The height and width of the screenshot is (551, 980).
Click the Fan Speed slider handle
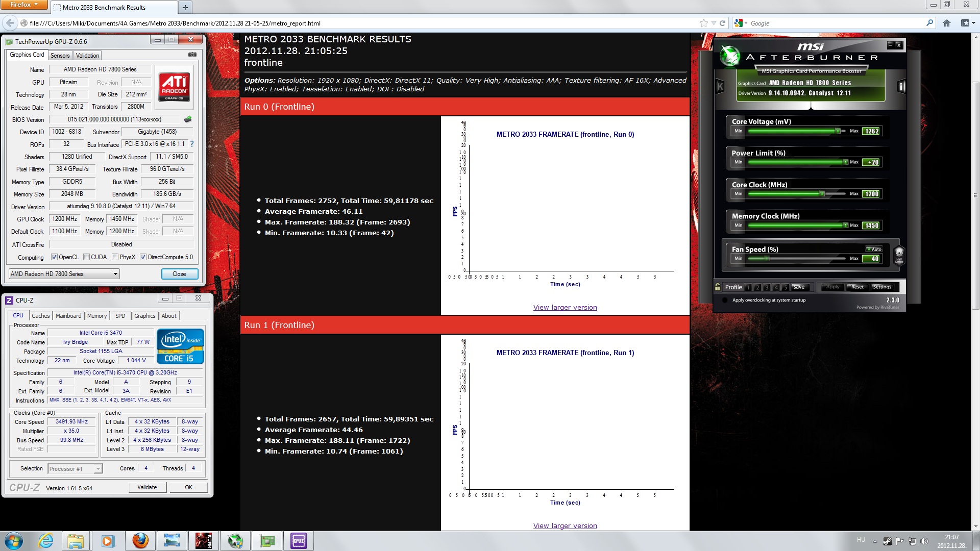click(x=767, y=259)
